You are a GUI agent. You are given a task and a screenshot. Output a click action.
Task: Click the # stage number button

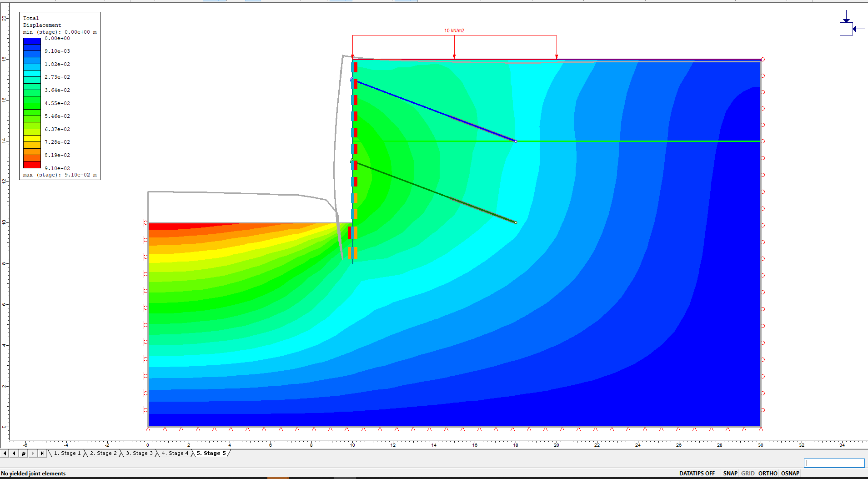point(24,453)
